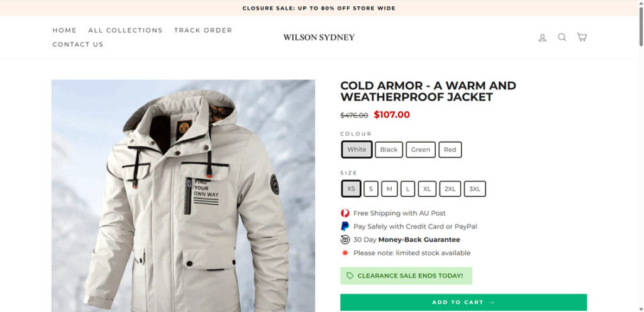Viewport: 644px width, 312px height.
Task: Select the Black colour option
Action: click(389, 150)
